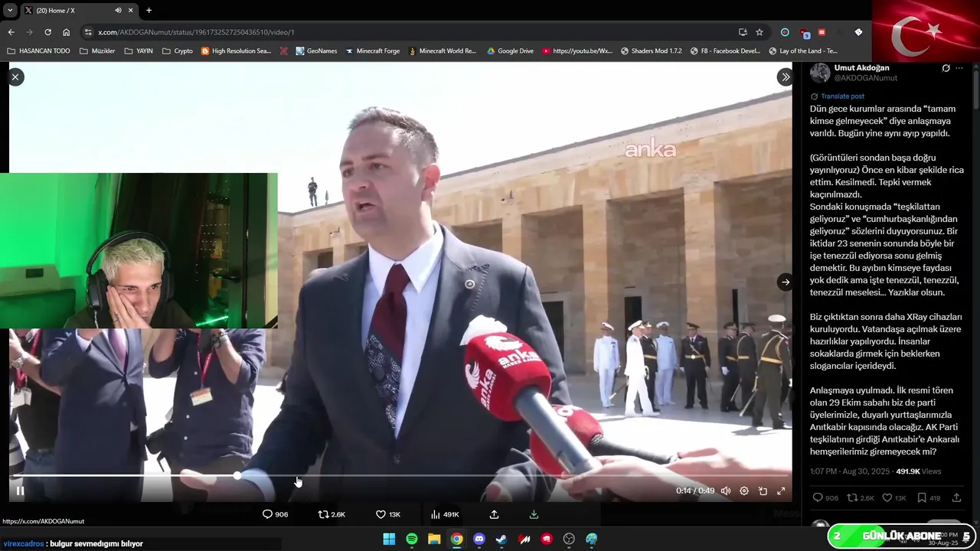
Task: Open the browser home page
Action: point(66,32)
